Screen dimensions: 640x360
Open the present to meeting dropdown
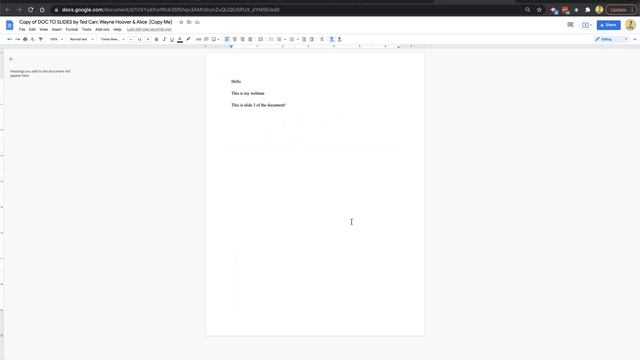(x=587, y=25)
